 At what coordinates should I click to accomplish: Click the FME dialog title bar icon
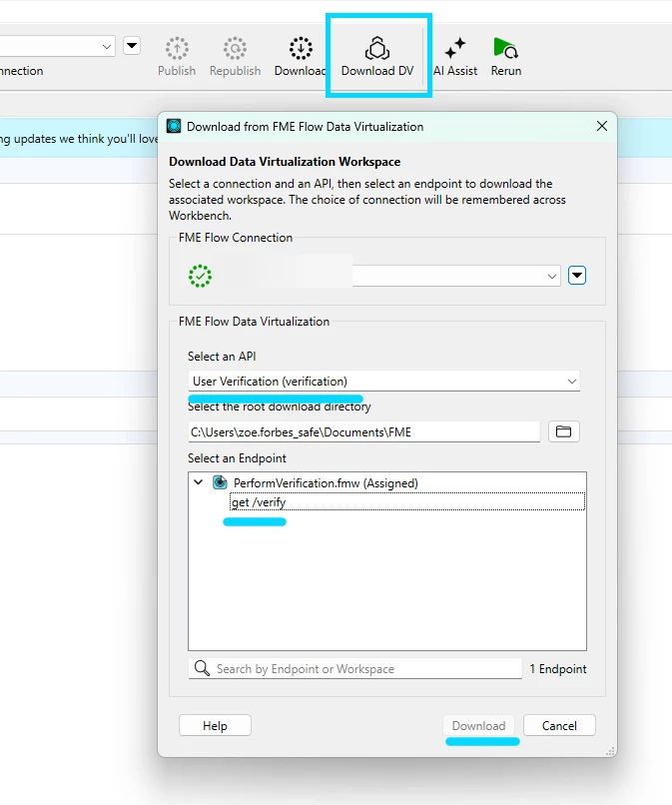point(174,126)
